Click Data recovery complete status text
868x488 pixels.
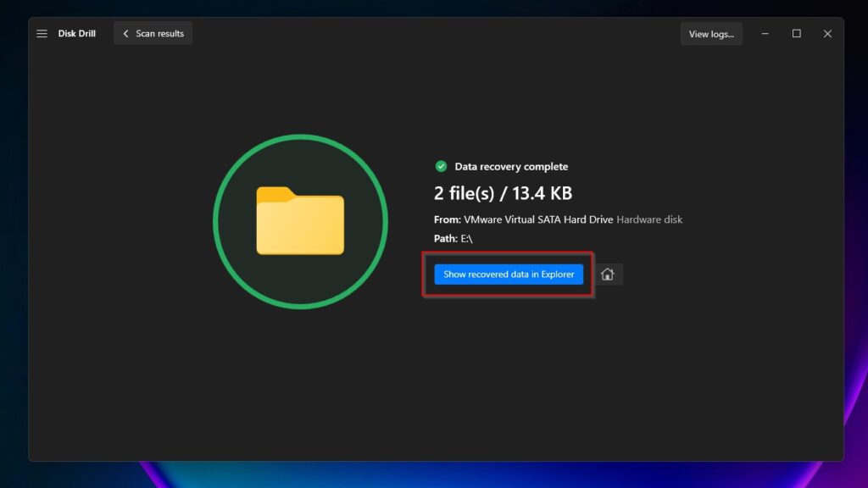509,166
